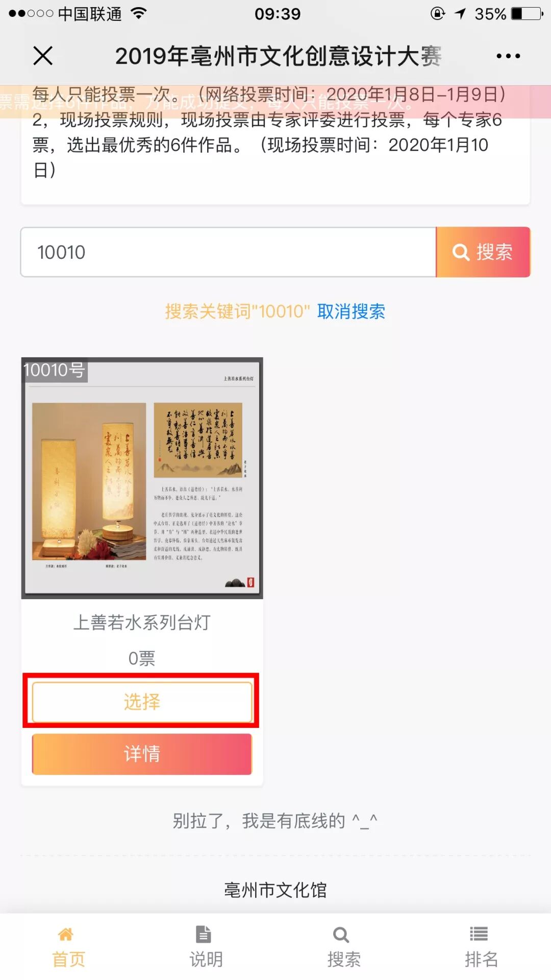
Task: Tap the battery icon in status bar
Action: click(x=528, y=14)
